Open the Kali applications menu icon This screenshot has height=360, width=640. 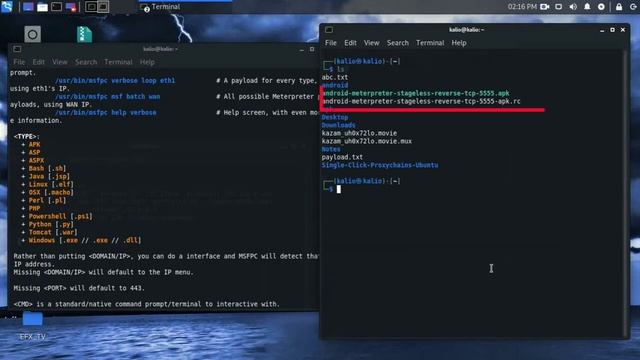pyautogui.click(x=7, y=6)
